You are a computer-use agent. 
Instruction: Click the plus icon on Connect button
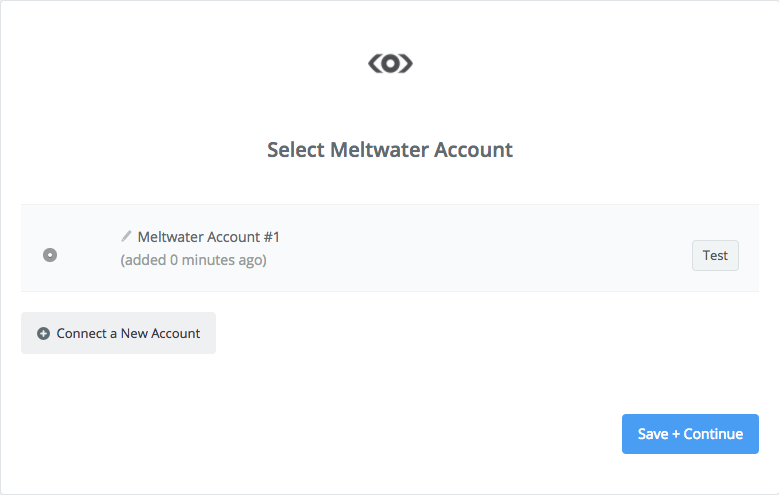(x=43, y=333)
